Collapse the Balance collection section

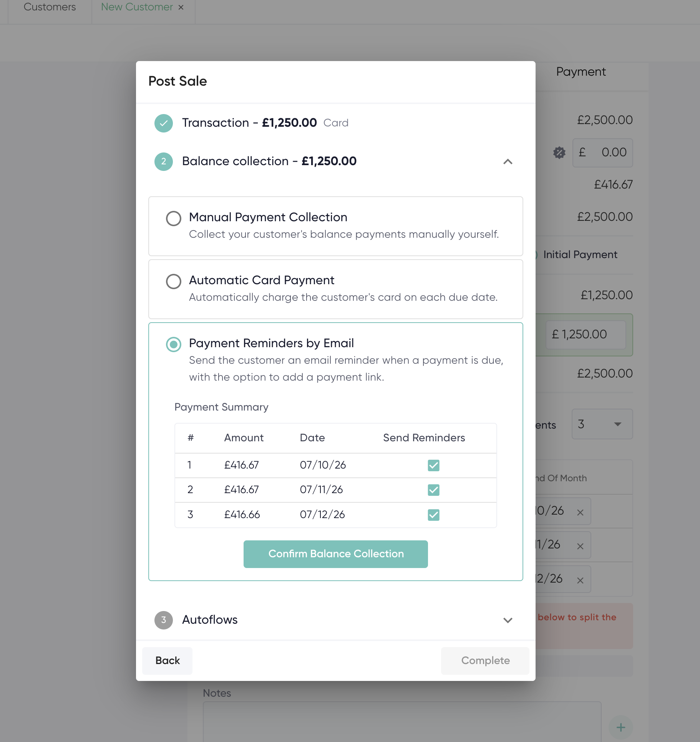pos(508,162)
